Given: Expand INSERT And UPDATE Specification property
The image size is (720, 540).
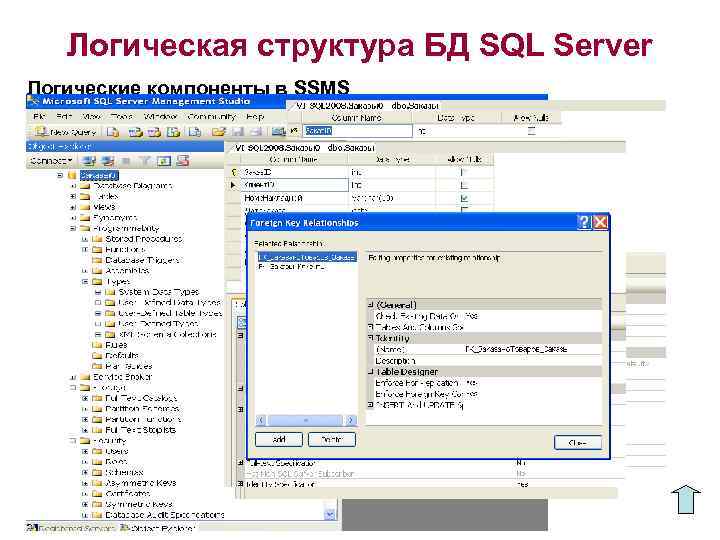Looking at the screenshot, I should (371, 405).
